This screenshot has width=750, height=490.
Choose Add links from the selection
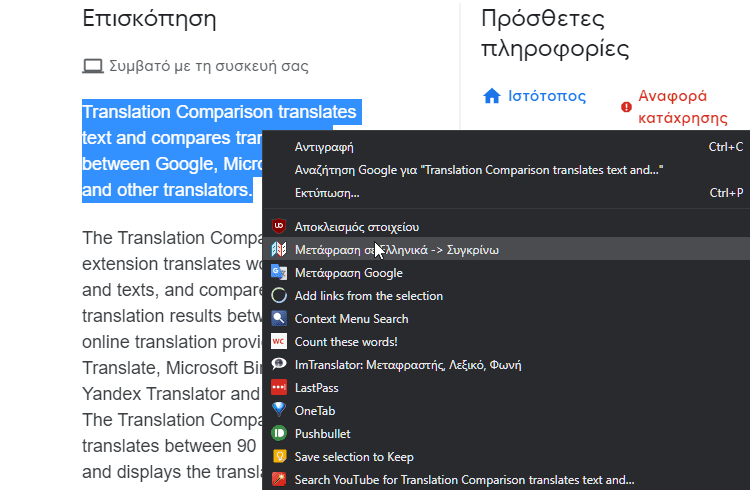pyautogui.click(x=506, y=295)
